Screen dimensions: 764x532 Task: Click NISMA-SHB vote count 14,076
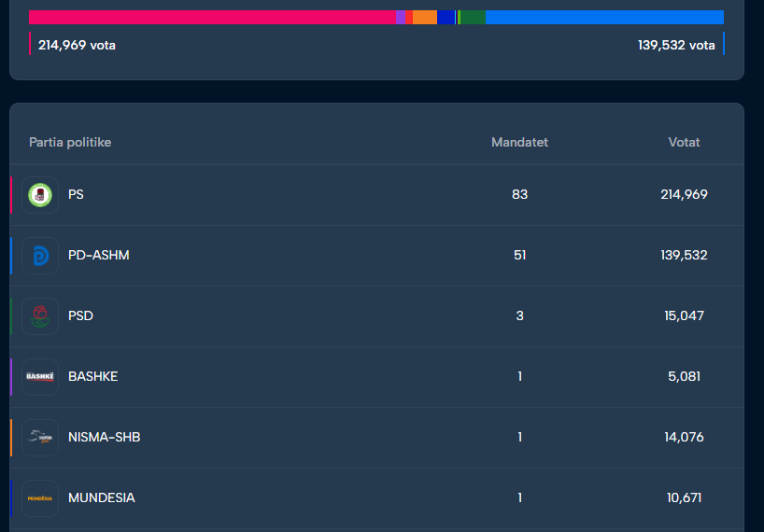coord(685,438)
